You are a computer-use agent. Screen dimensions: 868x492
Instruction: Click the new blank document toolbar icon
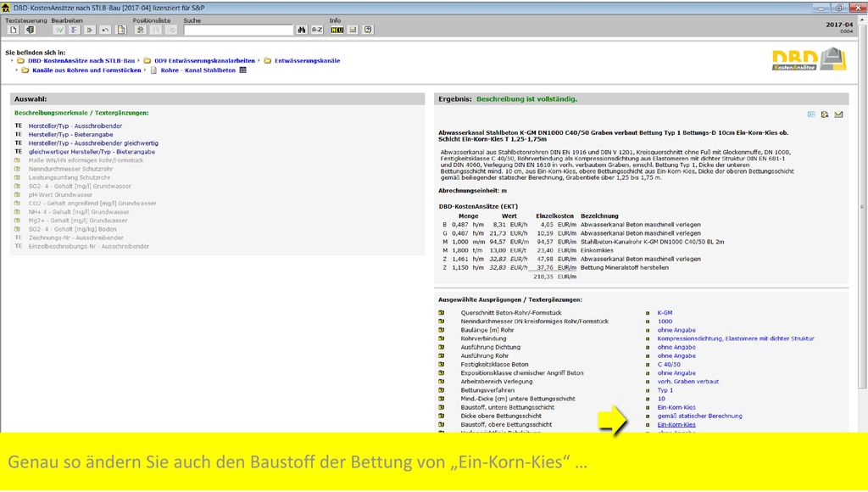pos(14,30)
